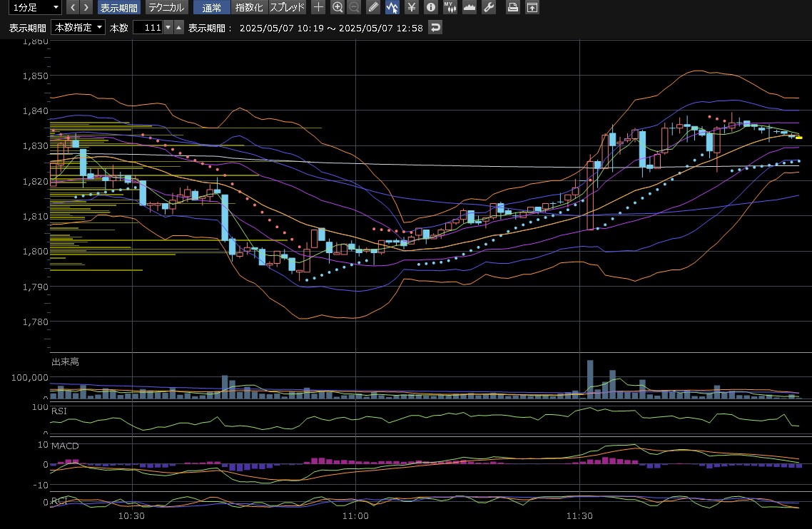Click the 1,850 price axis label
The height and width of the screenshot is (529, 812).
[x=35, y=76]
